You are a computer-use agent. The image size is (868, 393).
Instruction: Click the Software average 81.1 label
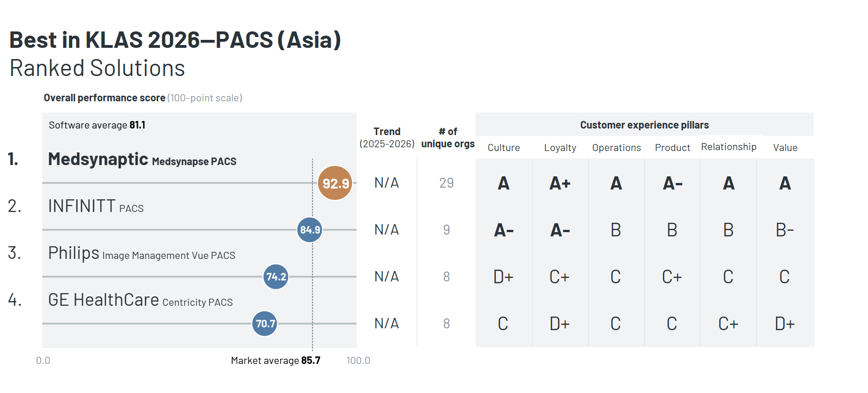tap(97, 125)
